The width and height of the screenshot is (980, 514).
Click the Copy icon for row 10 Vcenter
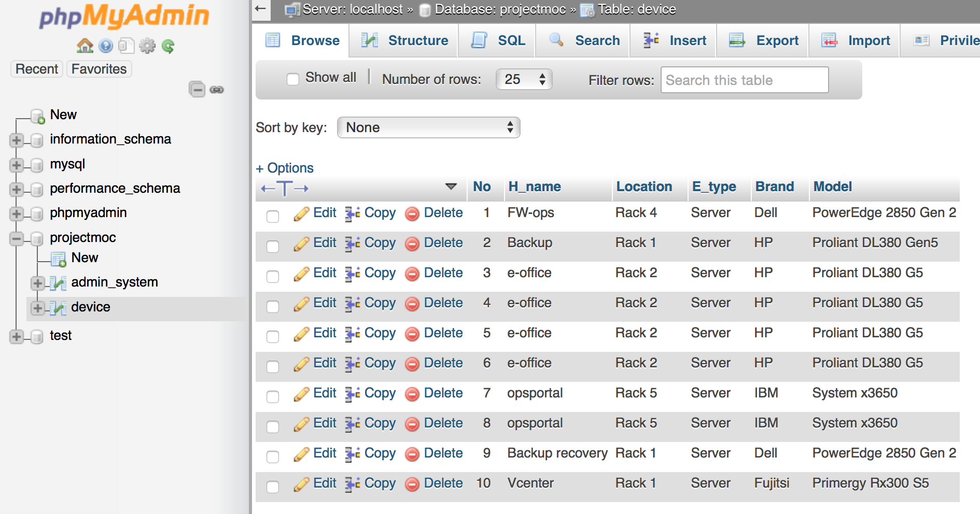(x=353, y=484)
